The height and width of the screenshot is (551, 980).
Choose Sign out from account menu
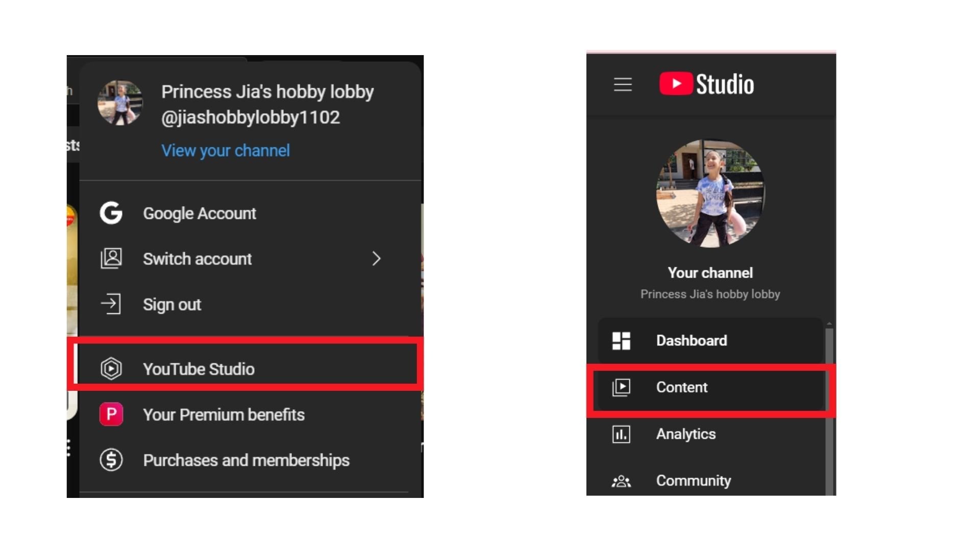click(250, 305)
